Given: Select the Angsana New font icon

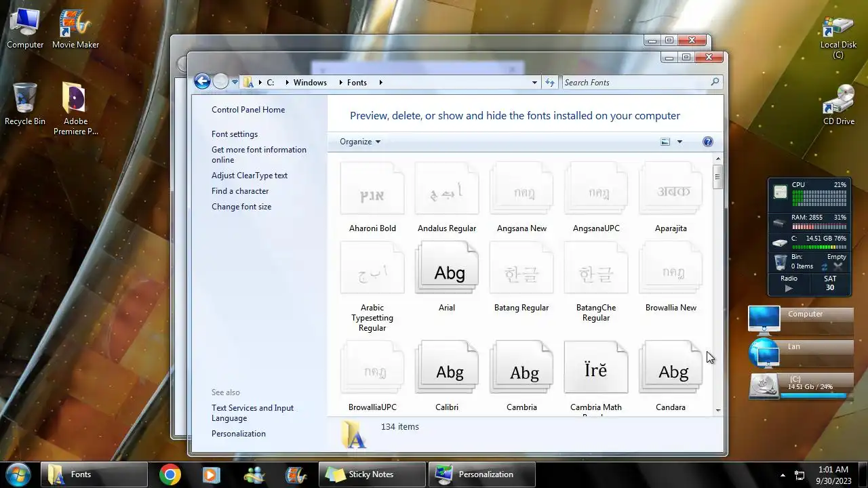Looking at the screenshot, I should click(x=521, y=188).
